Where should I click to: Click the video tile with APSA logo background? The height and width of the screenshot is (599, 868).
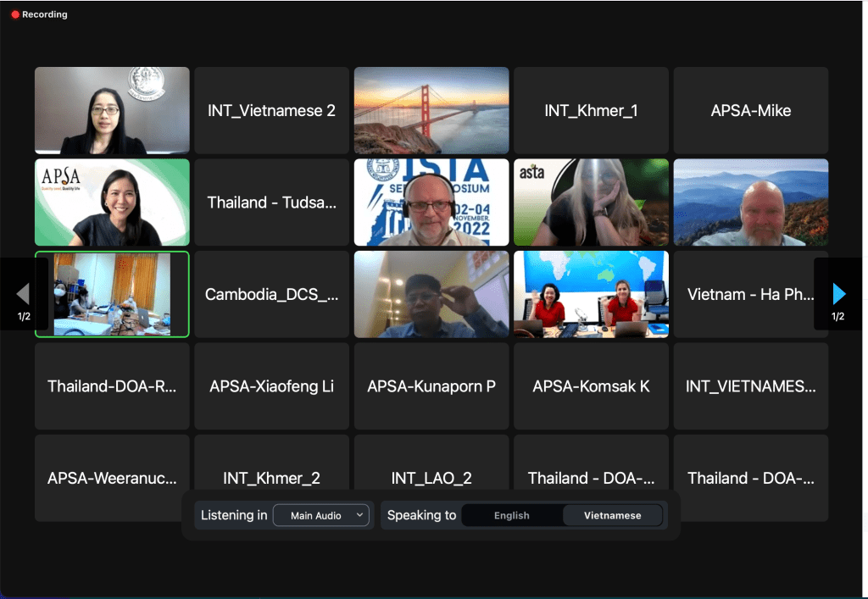click(112, 202)
